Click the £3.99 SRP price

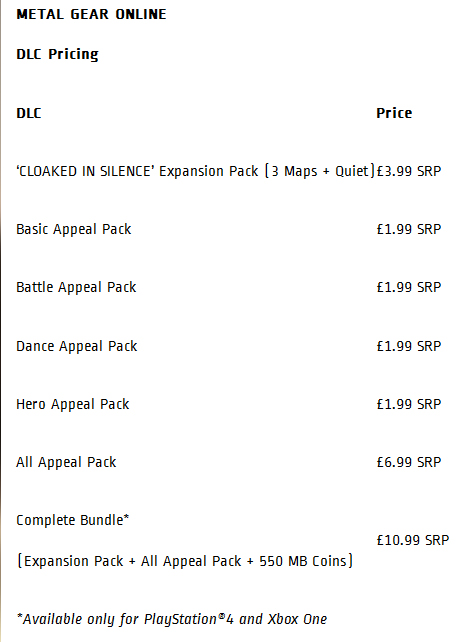click(409, 171)
